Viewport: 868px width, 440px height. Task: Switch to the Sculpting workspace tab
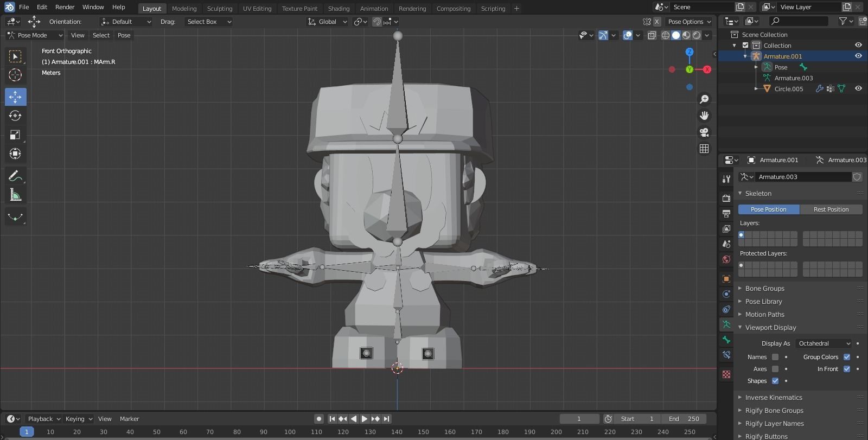(x=220, y=9)
